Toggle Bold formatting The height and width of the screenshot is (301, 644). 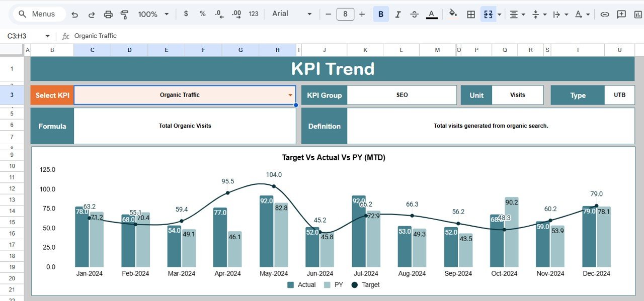point(381,15)
